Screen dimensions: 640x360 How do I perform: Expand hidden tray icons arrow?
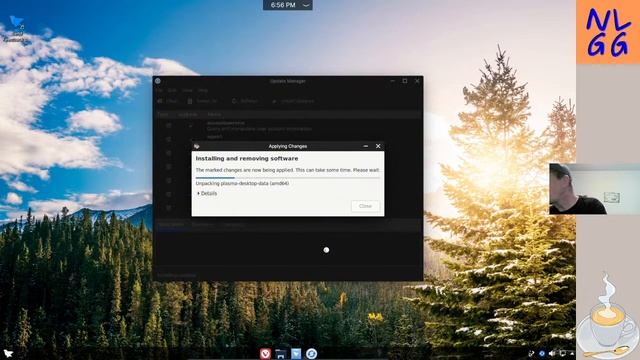click(x=572, y=353)
